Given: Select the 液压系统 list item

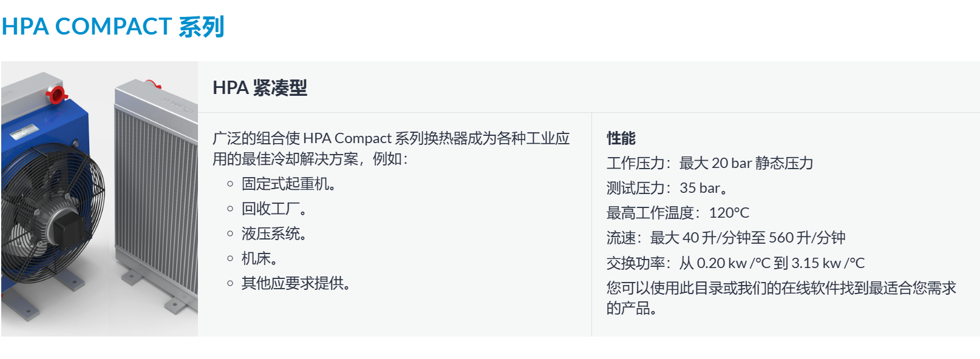Looking at the screenshot, I should [x=274, y=233].
